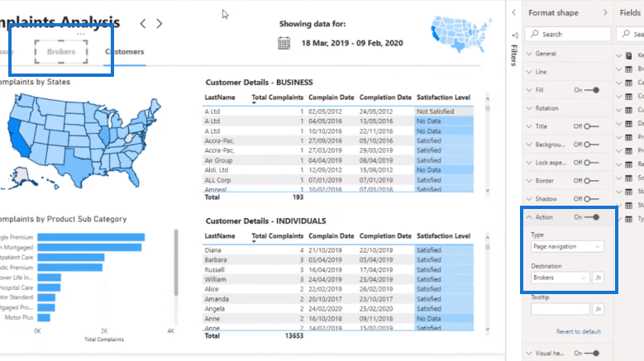Click Revert to default link
Screen dimensions: 644x361
click(579, 331)
